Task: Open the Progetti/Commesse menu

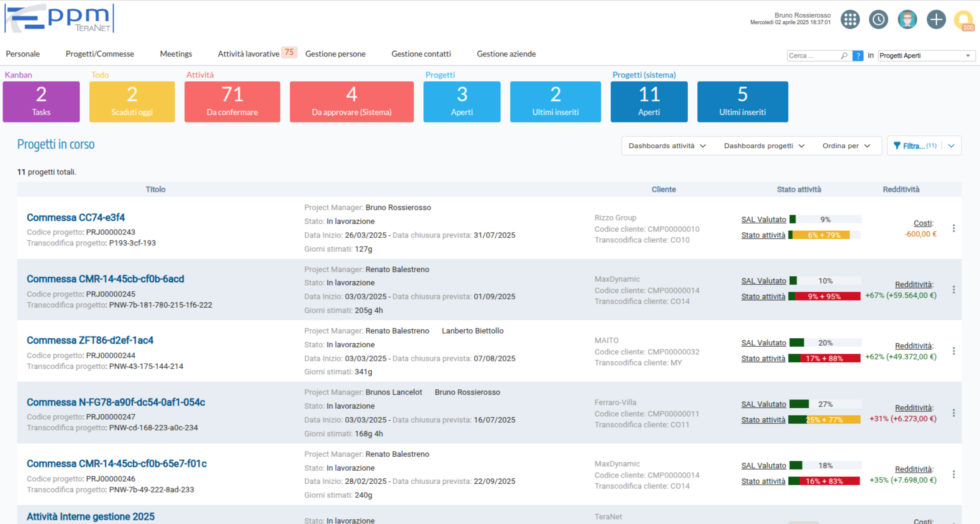Action: coord(100,54)
